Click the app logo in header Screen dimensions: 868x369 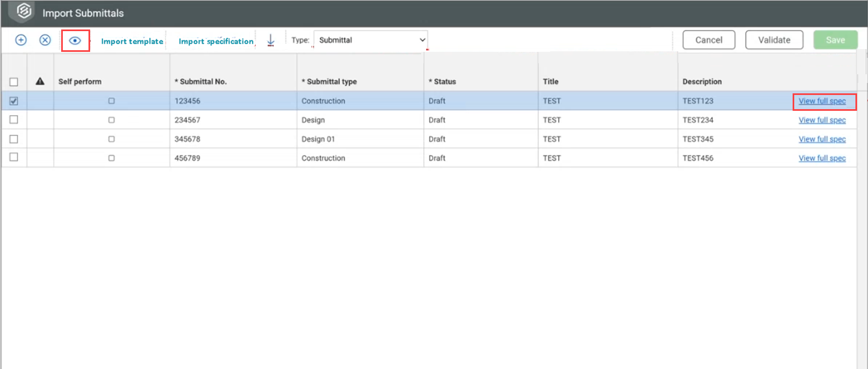(23, 11)
